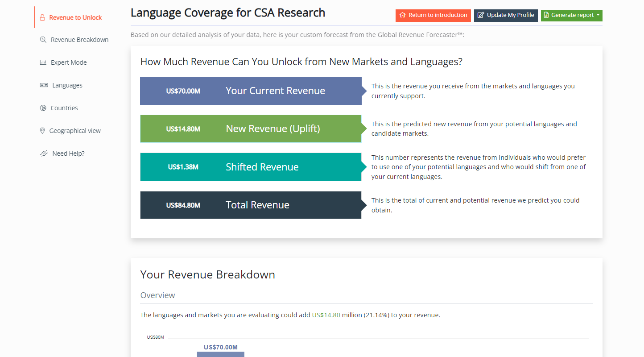644x357 pixels.
Task: Click the Revenue Breakdown sidebar icon
Action: click(x=43, y=40)
